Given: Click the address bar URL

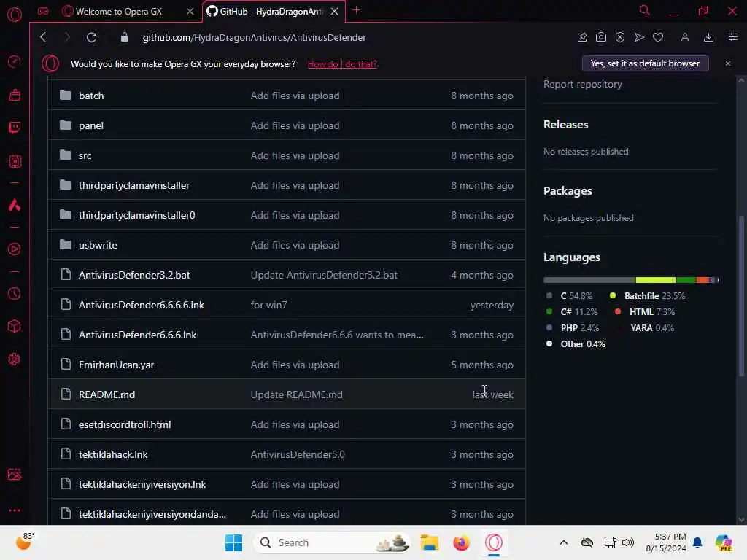Looking at the screenshot, I should click(255, 37).
